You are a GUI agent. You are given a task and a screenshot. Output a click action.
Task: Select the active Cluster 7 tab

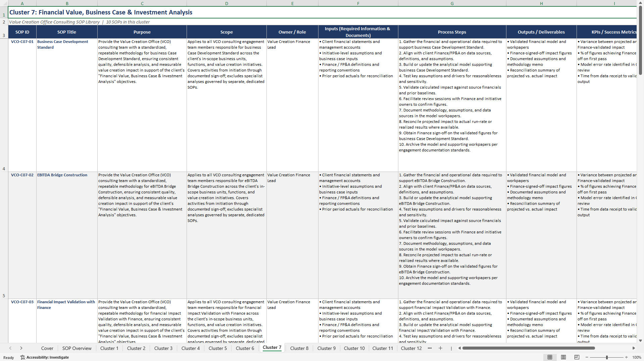[272, 348]
